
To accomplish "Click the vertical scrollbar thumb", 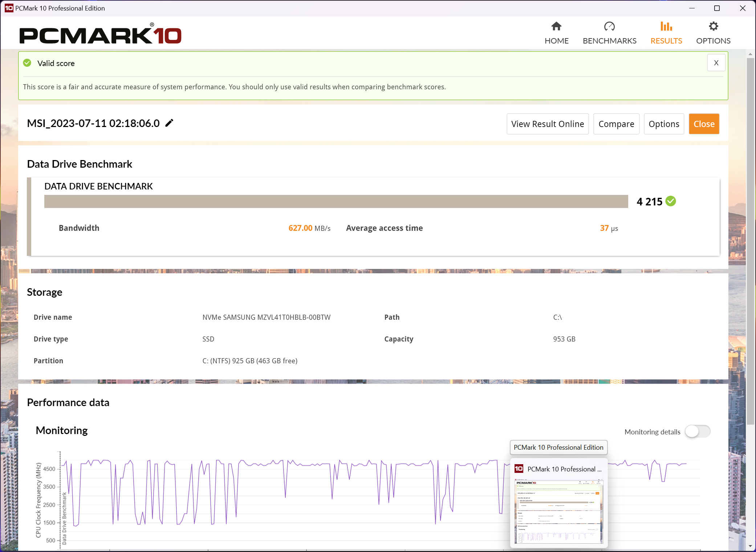I will pyautogui.click(x=750, y=241).
